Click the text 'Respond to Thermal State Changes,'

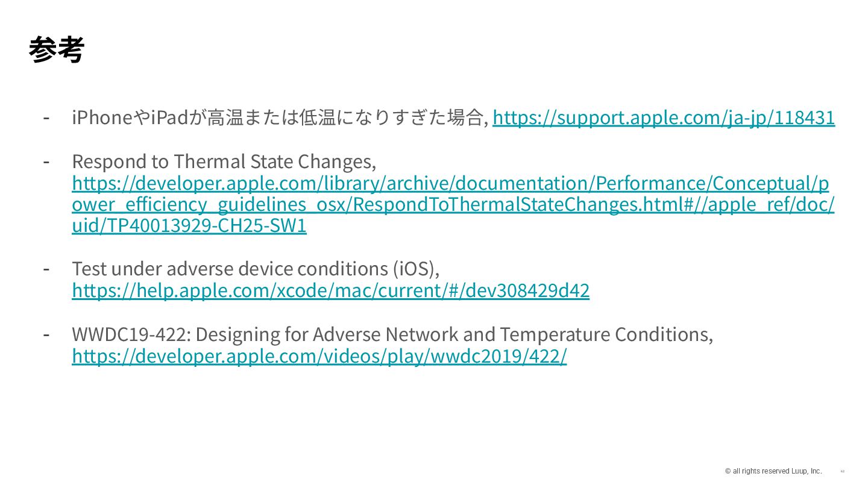coord(224,161)
